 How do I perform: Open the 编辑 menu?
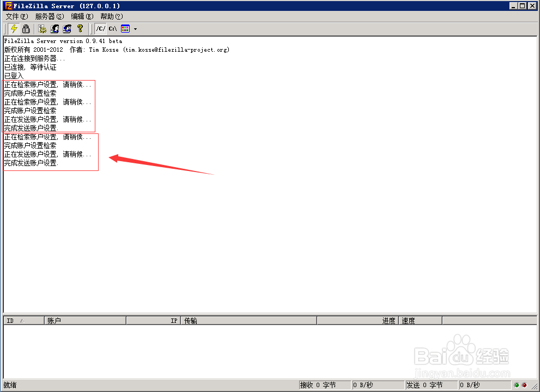(82, 16)
